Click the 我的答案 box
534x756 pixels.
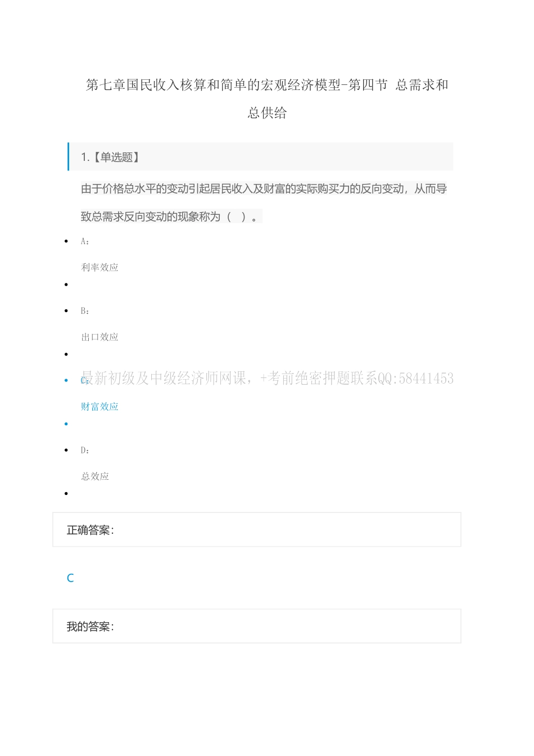point(257,626)
